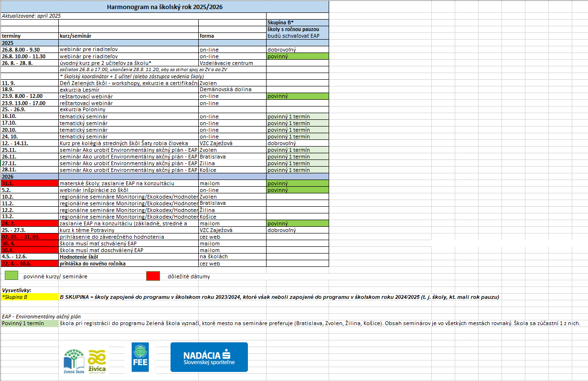Image resolution: width=588 pixels, height=381 pixels.
Task: Click the '16.10.' date cell
Action: coord(29,116)
